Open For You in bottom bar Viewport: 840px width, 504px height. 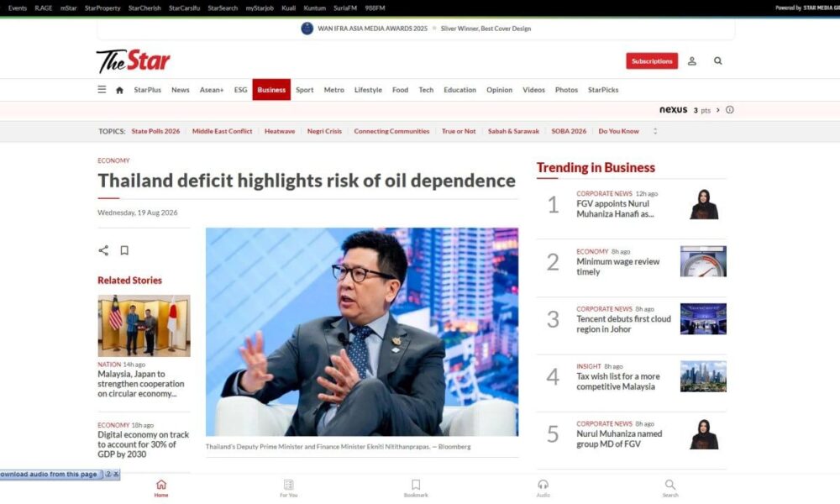pos(288,488)
